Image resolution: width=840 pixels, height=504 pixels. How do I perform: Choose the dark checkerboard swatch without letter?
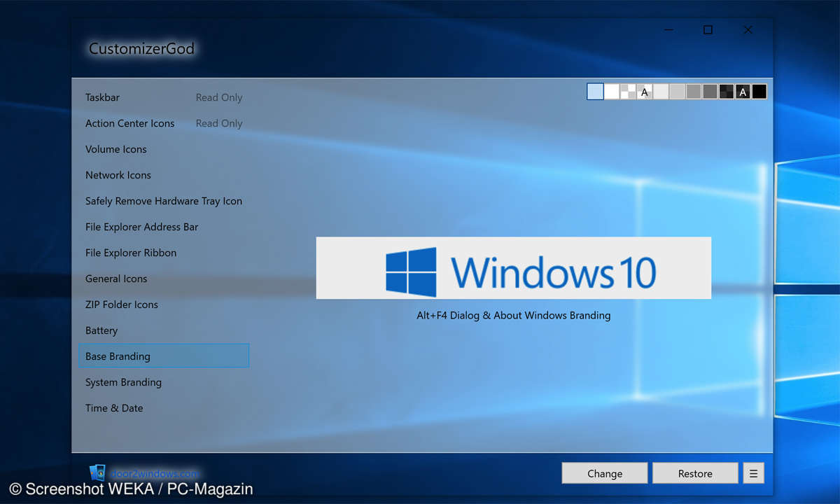727,92
